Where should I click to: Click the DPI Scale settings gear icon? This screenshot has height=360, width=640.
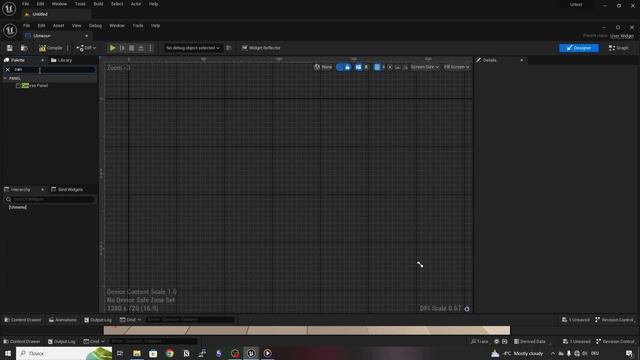tap(467, 309)
